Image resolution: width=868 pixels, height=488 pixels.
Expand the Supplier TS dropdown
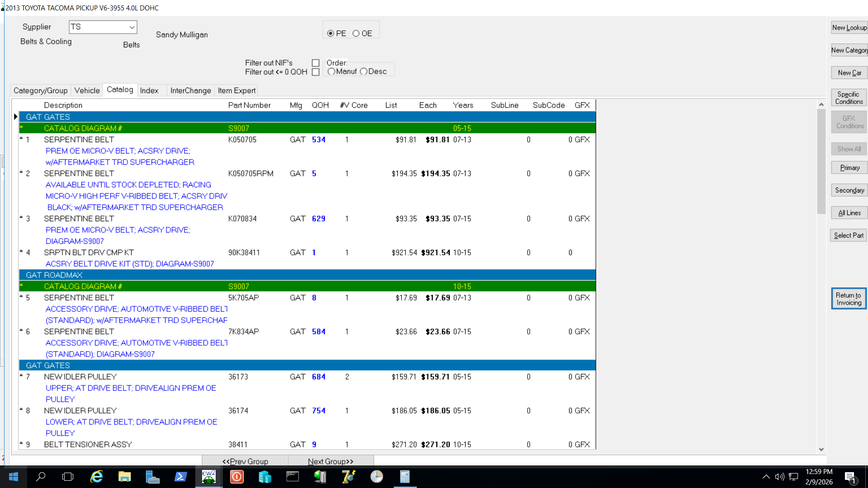132,27
